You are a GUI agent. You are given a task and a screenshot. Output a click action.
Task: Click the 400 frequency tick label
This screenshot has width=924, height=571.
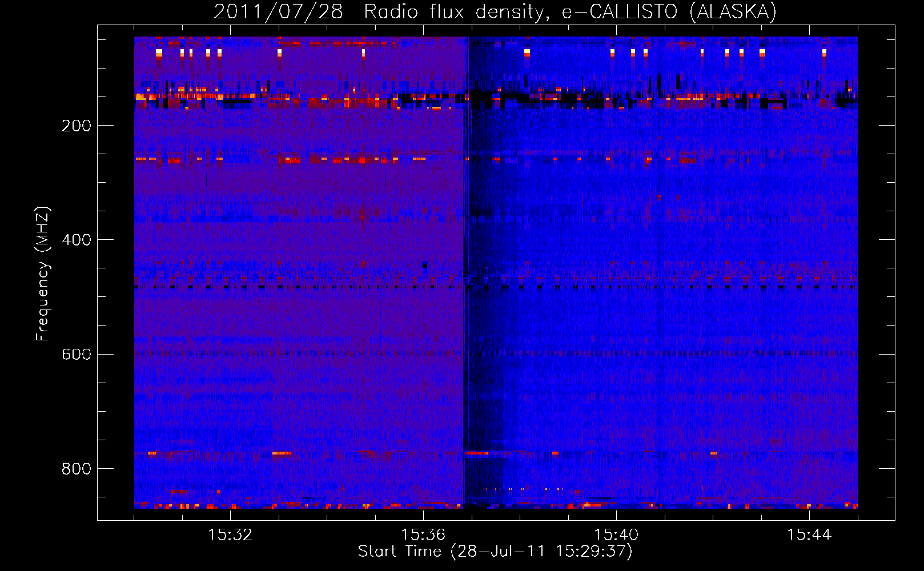click(x=77, y=240)
